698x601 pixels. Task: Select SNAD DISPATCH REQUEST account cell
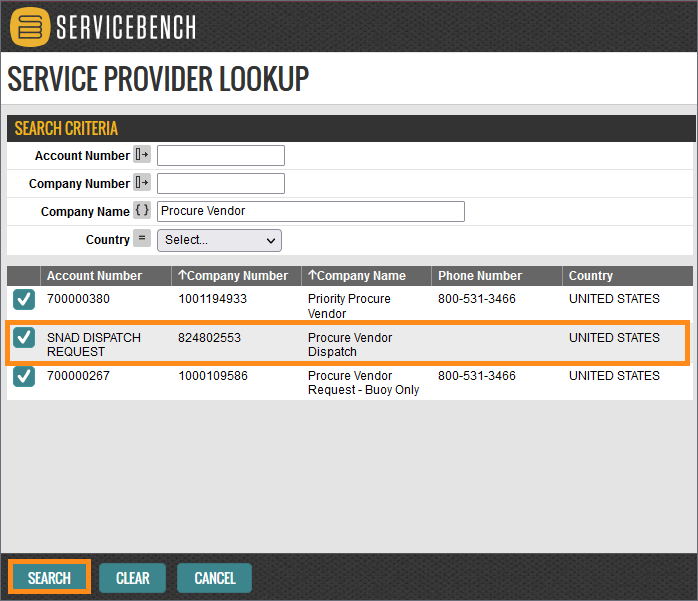pos(94,345)
